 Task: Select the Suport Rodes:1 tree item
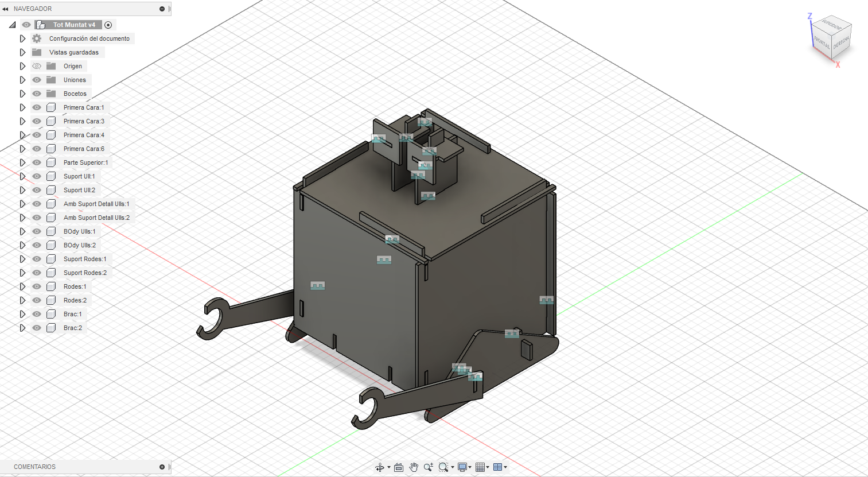pyautogui.click(x=85, y=259)
